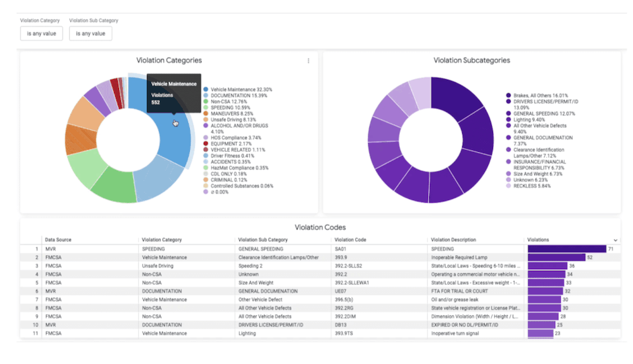Select the 393.9 violation code cell

[x=379, y=258]
